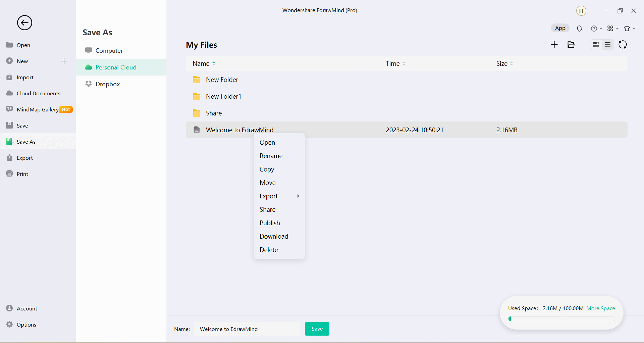Click the plus icon beside New

click(x=64, y=61)
